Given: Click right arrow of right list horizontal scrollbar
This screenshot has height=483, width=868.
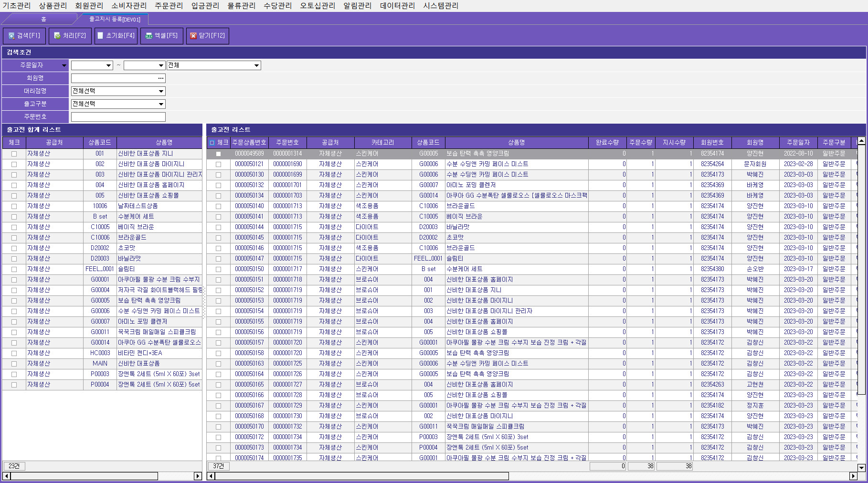Looking at the screenshot, I should pos(854,476).
